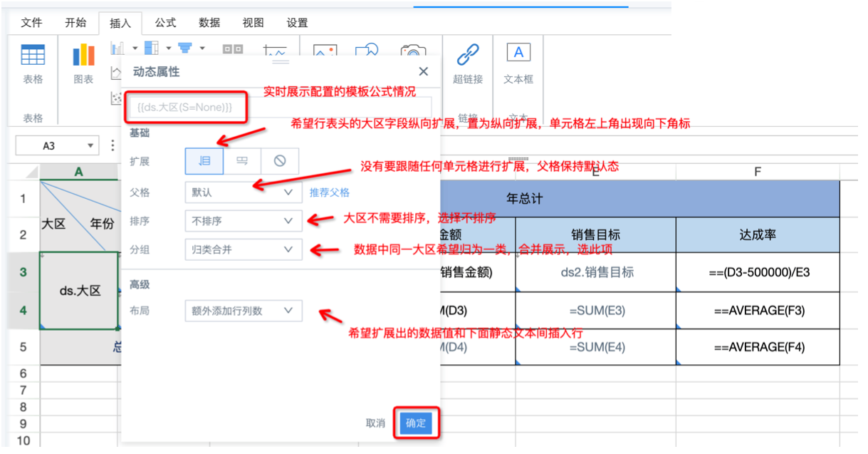Switch to the 公式 ribbon tab
Screen dimensions: 868x454
coord(165,23)
